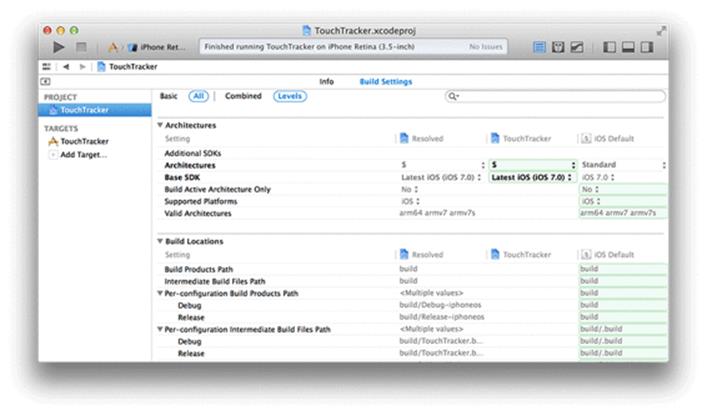Switch to the Version editor
707x415 pixels.
(577, 47)
